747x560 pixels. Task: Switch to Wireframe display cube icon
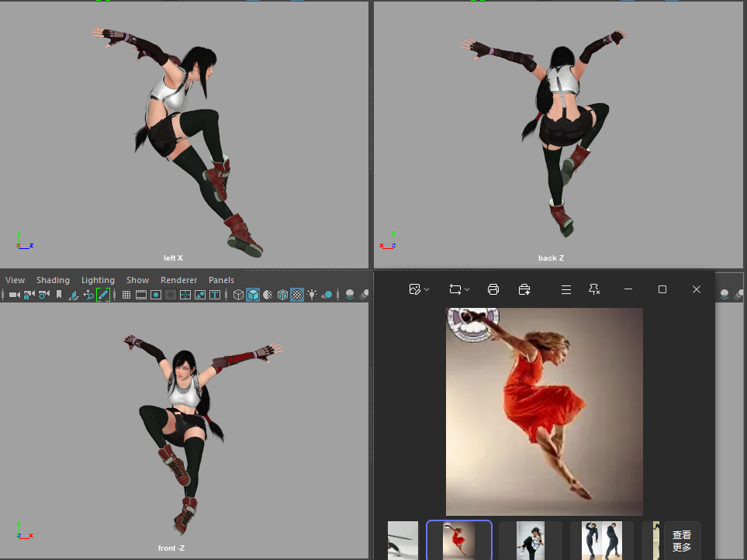coord(238,295)
